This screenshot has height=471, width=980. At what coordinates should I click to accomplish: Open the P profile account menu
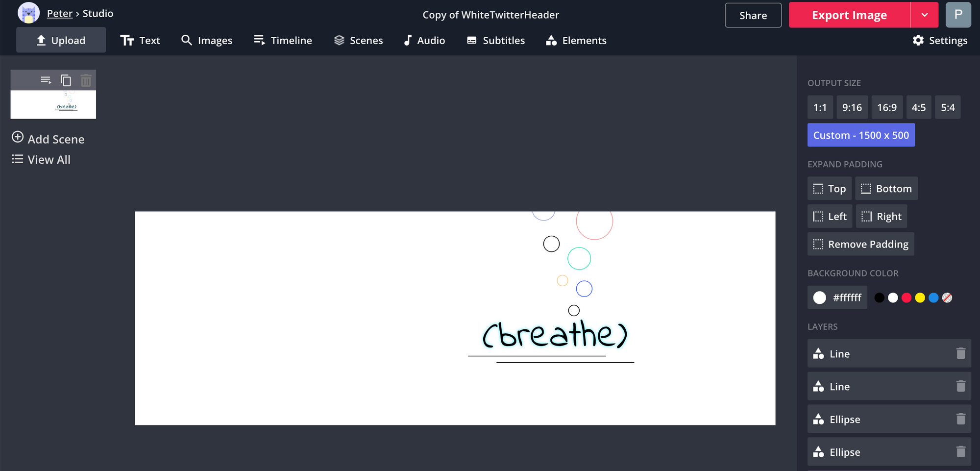(958, 15)
